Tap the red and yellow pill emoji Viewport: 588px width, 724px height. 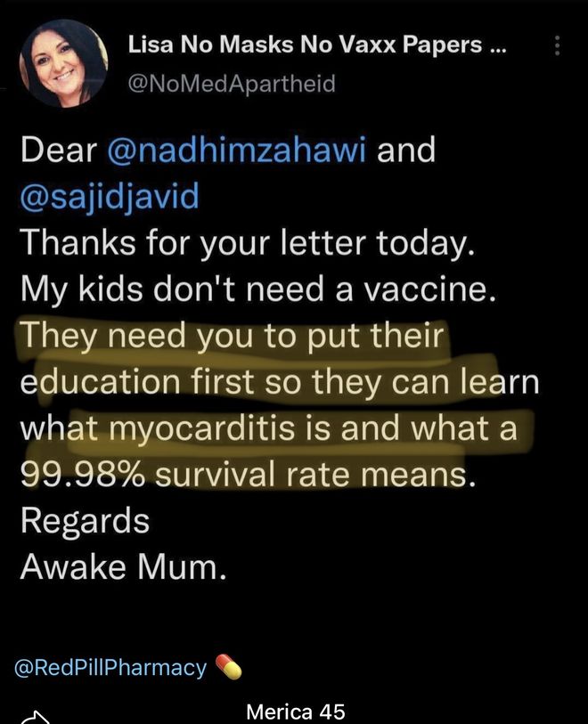228,667
